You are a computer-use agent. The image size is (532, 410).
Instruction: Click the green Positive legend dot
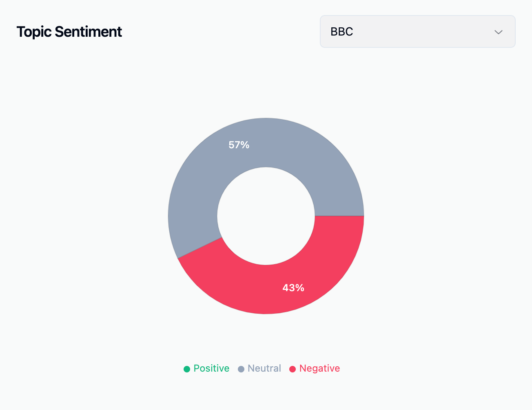[187, 369]
